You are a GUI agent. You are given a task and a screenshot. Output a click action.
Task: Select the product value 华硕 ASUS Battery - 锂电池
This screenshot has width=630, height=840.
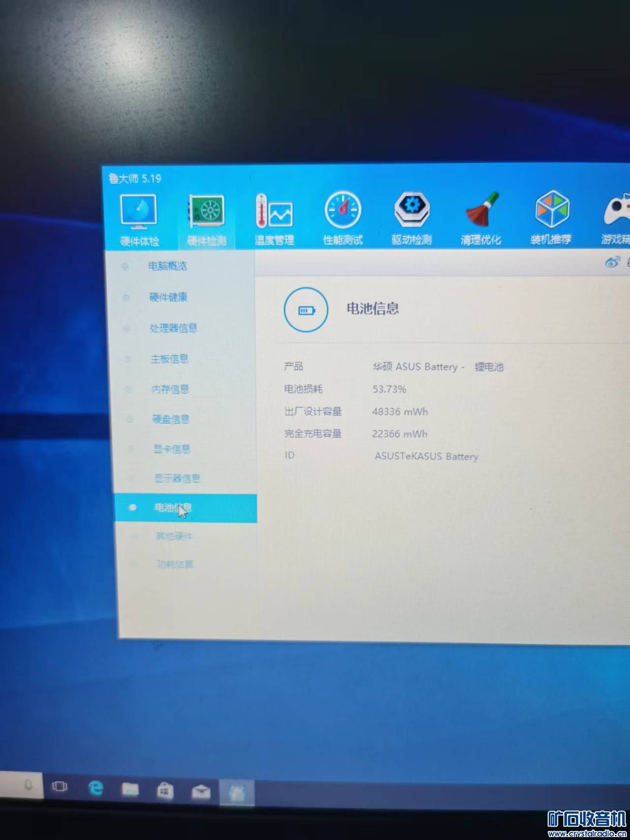click(x=438, y=367)
